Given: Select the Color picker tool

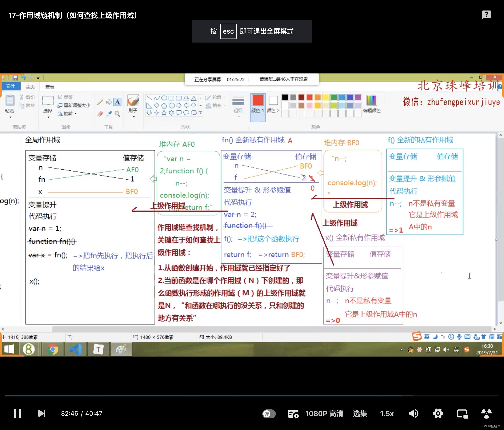Looking at the screenshot, I should pyautogui.click(x=109, y=114).
